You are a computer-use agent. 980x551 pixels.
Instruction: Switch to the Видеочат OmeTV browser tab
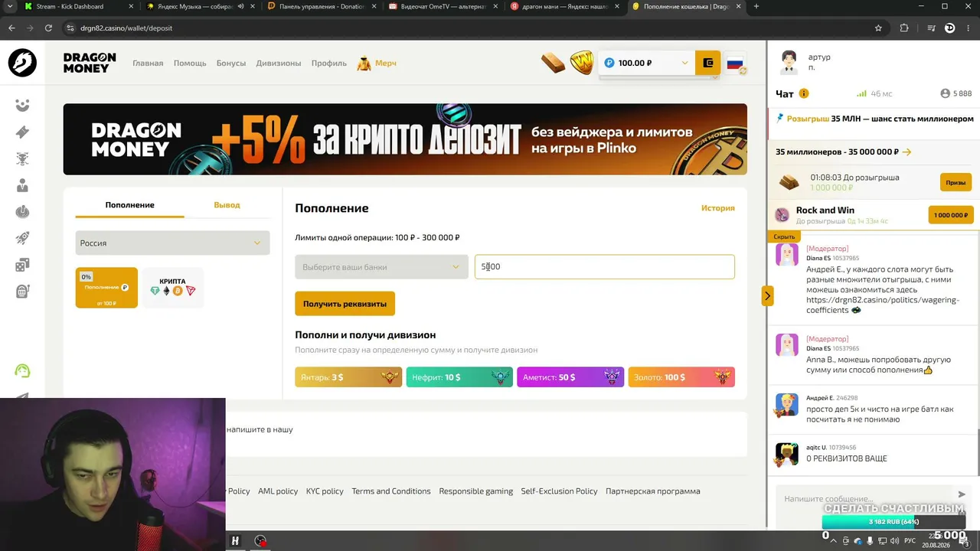point(443,7)
